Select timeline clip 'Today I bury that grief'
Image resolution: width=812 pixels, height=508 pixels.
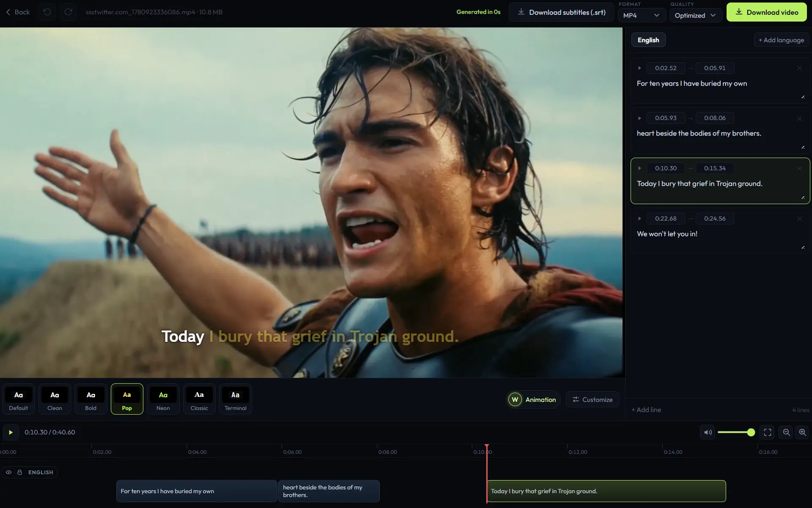tap(606, 491)
